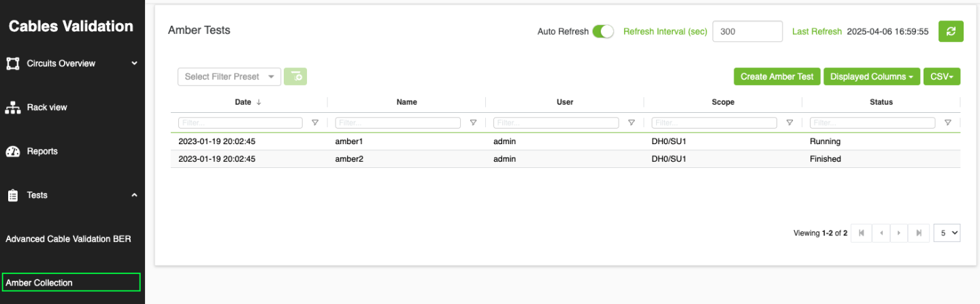Click the filter funnel icon in Status column
980x304 pixels.
(947, 123)
